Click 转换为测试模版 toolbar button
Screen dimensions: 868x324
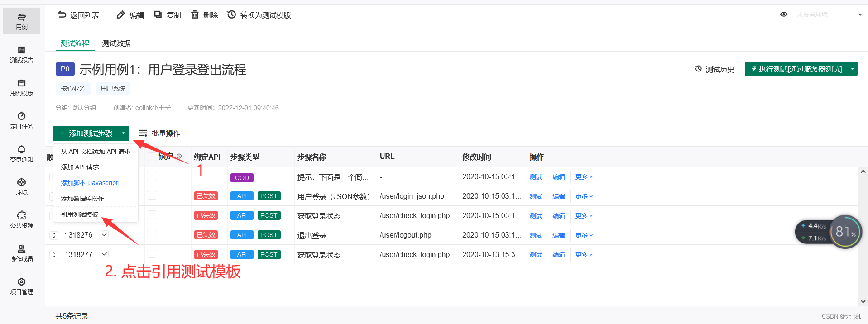point(259,15)
